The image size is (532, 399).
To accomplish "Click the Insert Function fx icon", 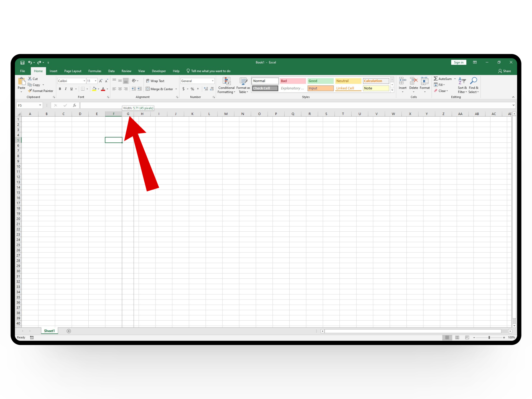I will pos(74,105).
